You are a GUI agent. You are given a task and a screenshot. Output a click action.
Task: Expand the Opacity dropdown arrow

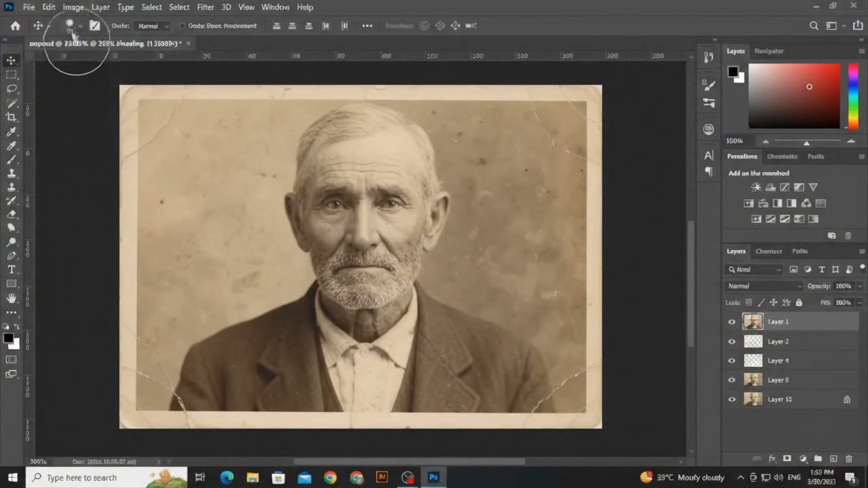tap(860, 286)
